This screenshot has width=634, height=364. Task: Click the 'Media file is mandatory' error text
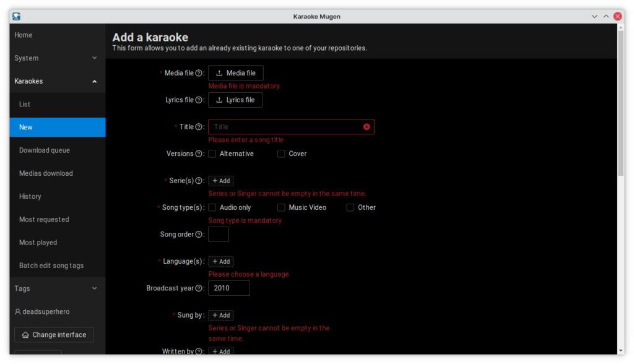click(244, 86)
